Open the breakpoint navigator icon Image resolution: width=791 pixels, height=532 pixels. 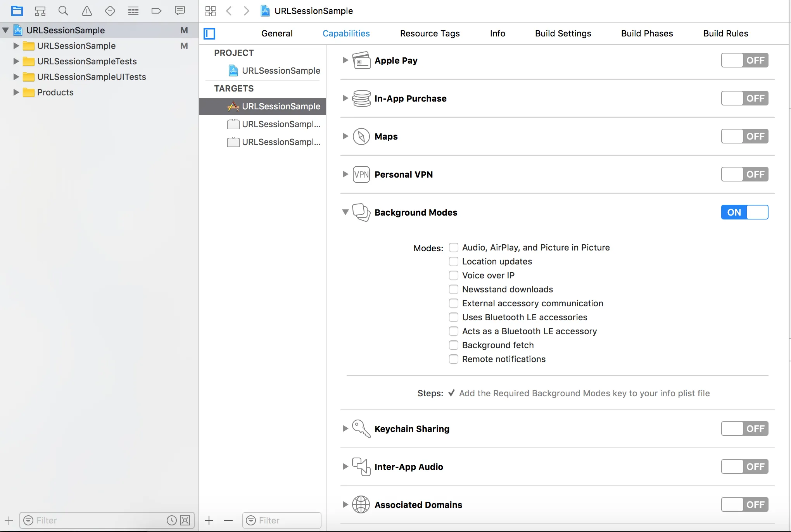[156, 11]
